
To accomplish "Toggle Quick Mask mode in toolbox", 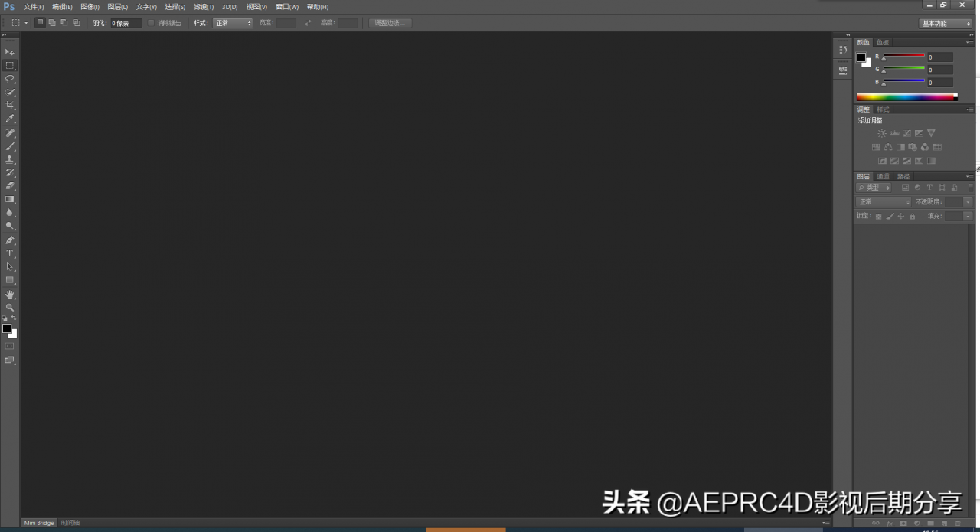I will coord(10,346).
